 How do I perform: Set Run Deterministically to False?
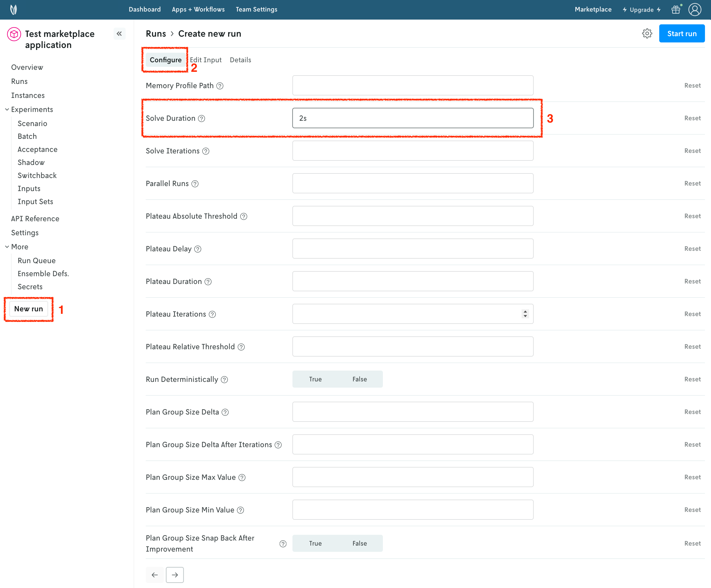tap(360, 379)
